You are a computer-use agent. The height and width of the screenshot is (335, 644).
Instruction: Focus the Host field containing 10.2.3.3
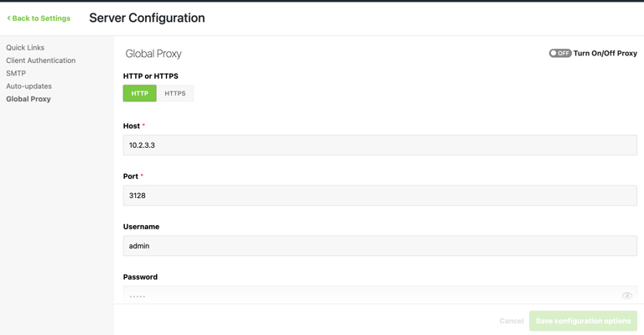pos(380,145)
